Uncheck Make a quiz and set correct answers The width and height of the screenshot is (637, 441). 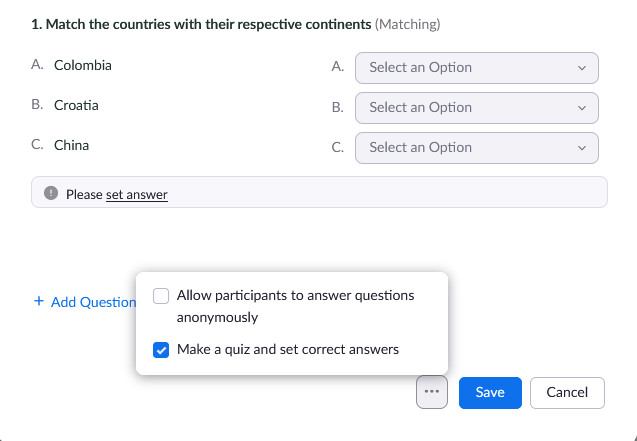pos(161,350)
